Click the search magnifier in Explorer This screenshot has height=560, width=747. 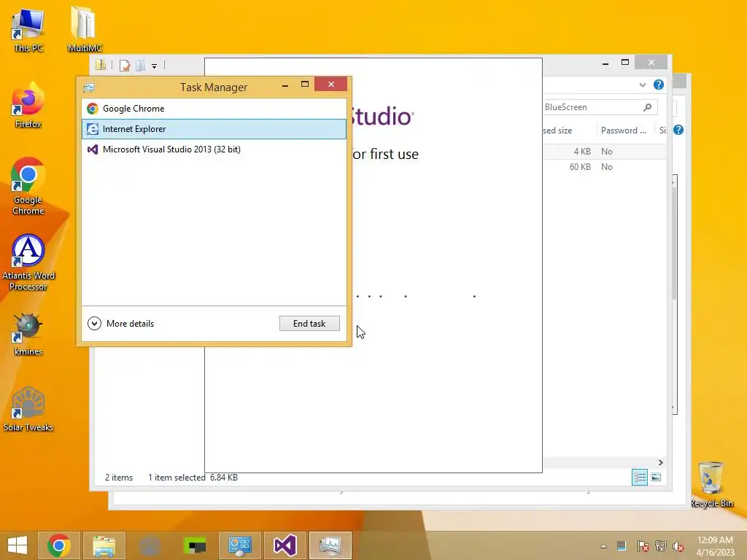[x=648, y=107]
